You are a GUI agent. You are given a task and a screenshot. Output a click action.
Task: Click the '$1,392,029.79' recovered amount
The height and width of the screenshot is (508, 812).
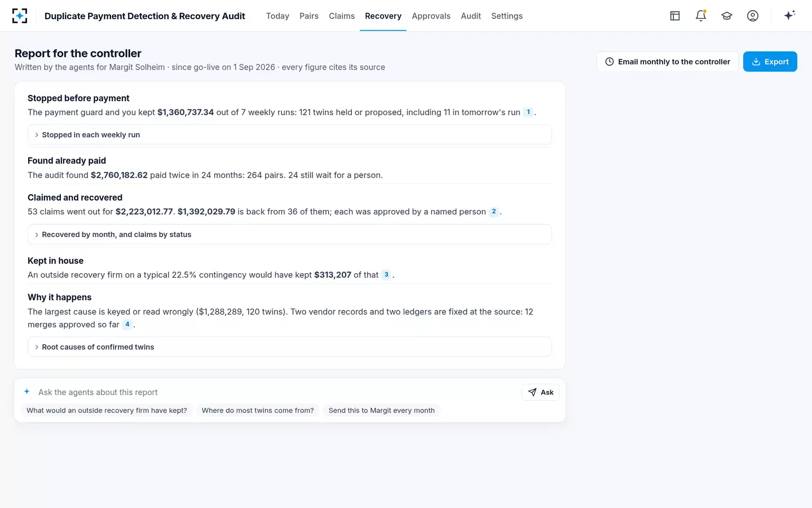pyautogui.click(x=206, y=212)
